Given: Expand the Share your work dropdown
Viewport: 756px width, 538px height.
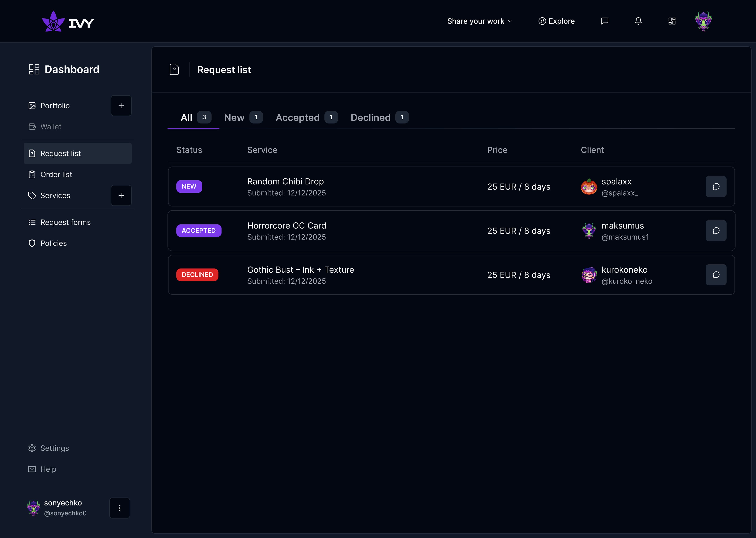Looking at the screenshot, I should coord(479,21).
